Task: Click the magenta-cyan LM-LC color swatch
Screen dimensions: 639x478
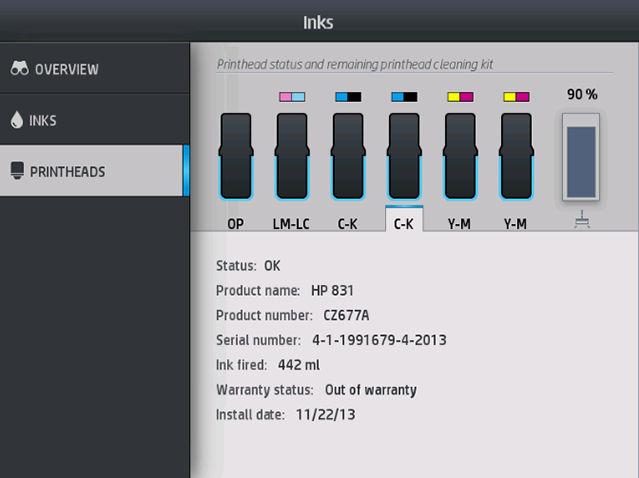Action: click(x=292, y=97)
